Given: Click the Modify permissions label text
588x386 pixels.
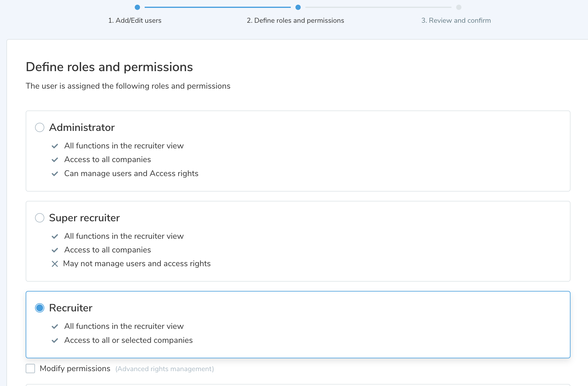Looking at the screenshot, I should click(x=75, y=369).
